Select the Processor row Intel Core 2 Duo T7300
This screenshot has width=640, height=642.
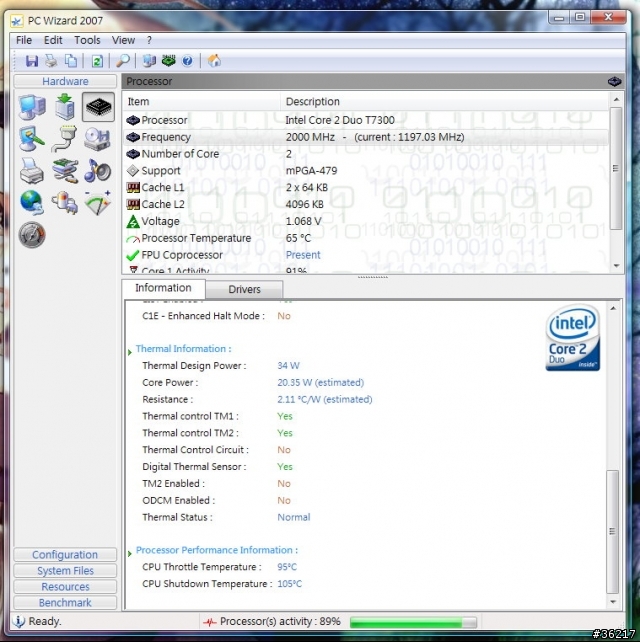click(366, 120)
